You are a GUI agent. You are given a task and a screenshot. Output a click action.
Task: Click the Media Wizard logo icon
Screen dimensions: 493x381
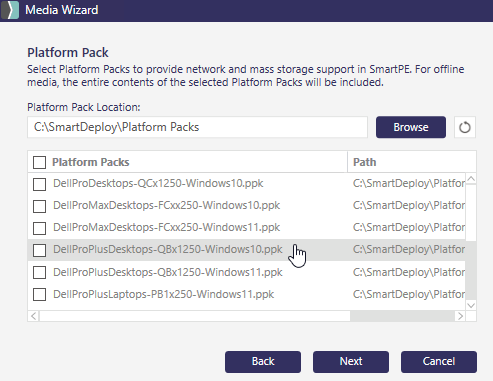[10, 10]
